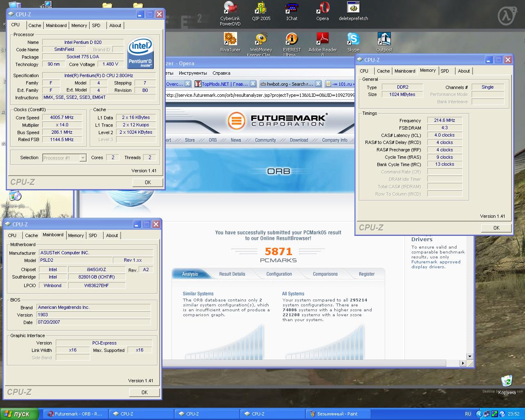Open Mainboard tab in CPU-Z CPU window
The image size is (525, 420).
coord(56,25)
